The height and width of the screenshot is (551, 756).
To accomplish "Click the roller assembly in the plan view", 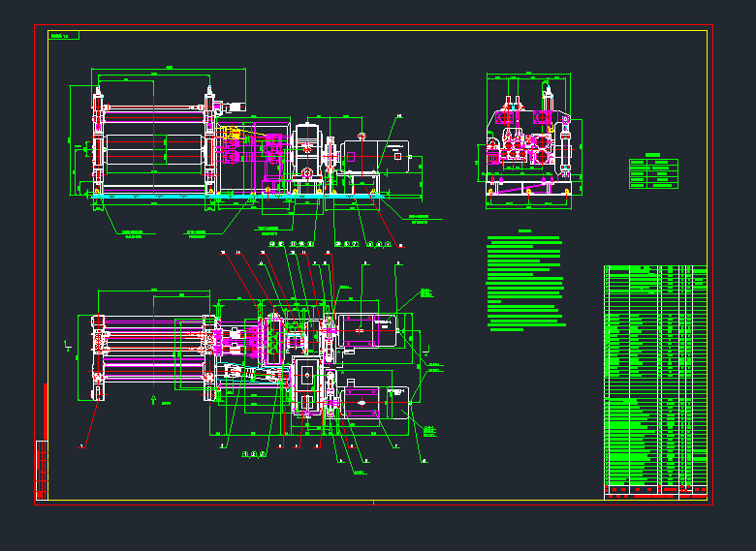I will pos(153,344).
